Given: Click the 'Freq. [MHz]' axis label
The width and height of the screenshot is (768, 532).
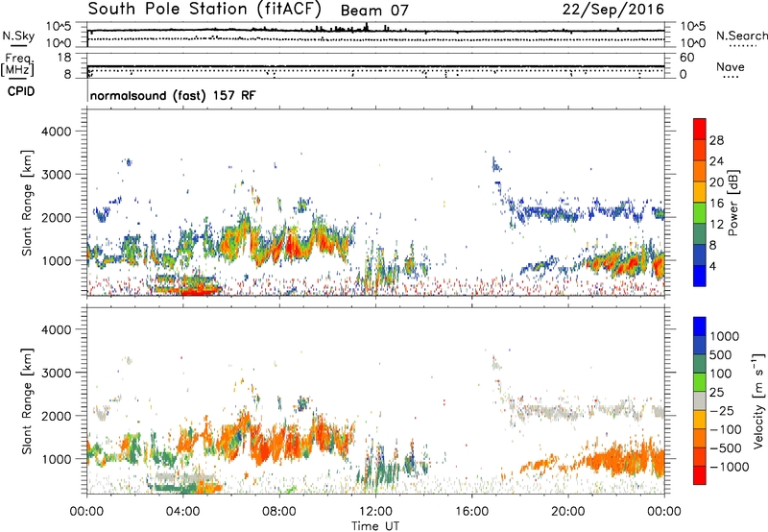Looking at the screenshot, I should coord(17,64).
